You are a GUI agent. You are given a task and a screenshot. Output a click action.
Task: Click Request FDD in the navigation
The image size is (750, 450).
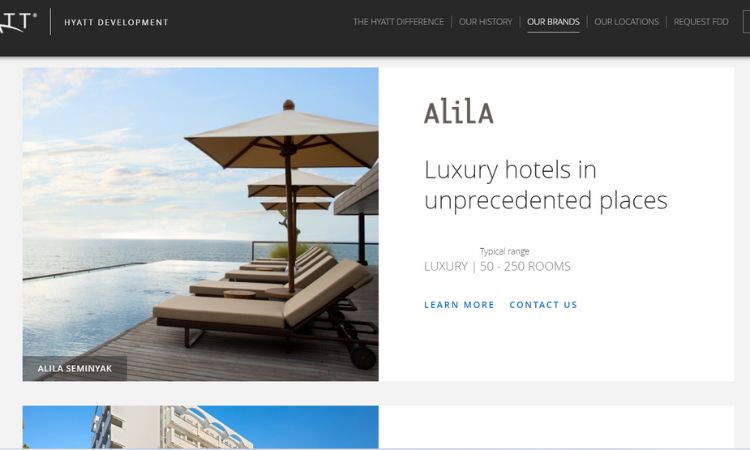coord(701,22)
